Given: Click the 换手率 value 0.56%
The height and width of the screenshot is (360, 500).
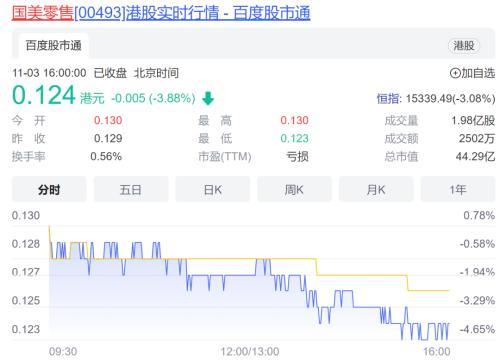Looking at the screenshot, I should [x=106, y=156].
